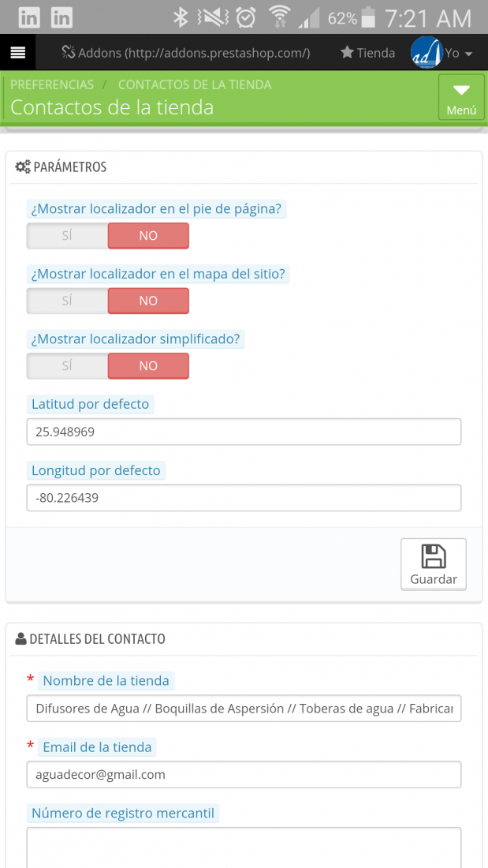Open the hamburger navigation menu
This screenshot has height=868, width=488.
(x=17, y=53)
